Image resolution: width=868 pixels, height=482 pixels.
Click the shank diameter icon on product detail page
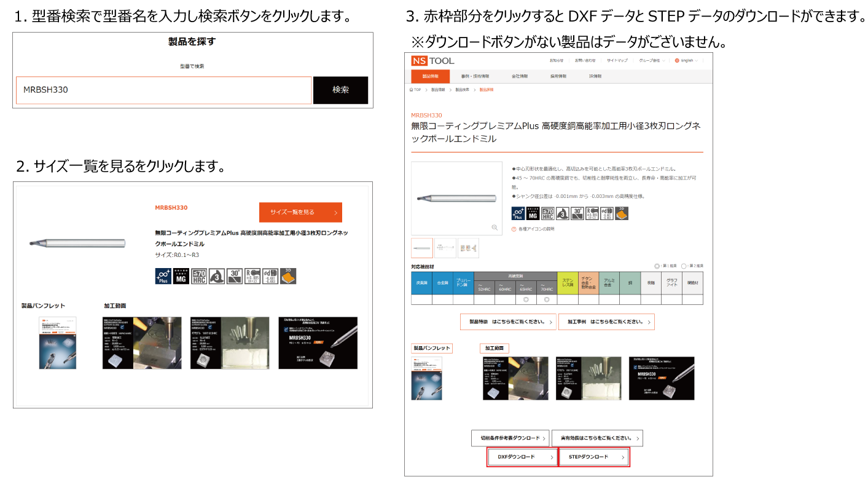click(607, 213)
